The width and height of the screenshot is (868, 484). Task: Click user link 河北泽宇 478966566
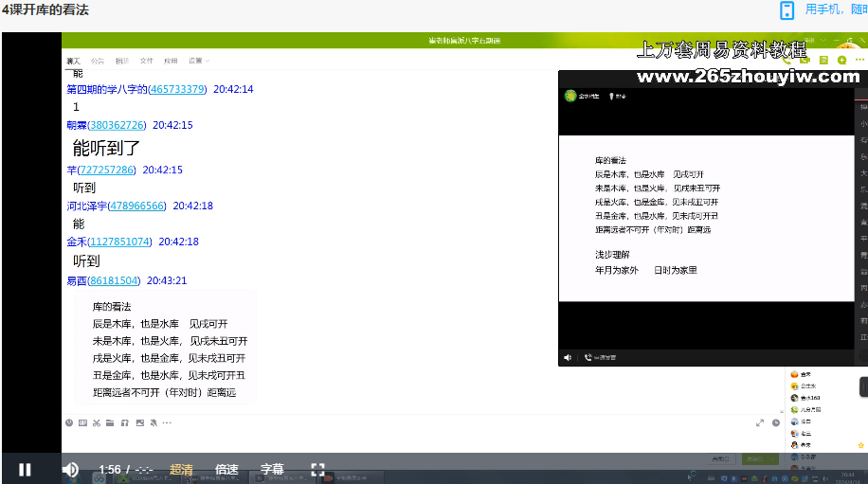pos(136,206)
